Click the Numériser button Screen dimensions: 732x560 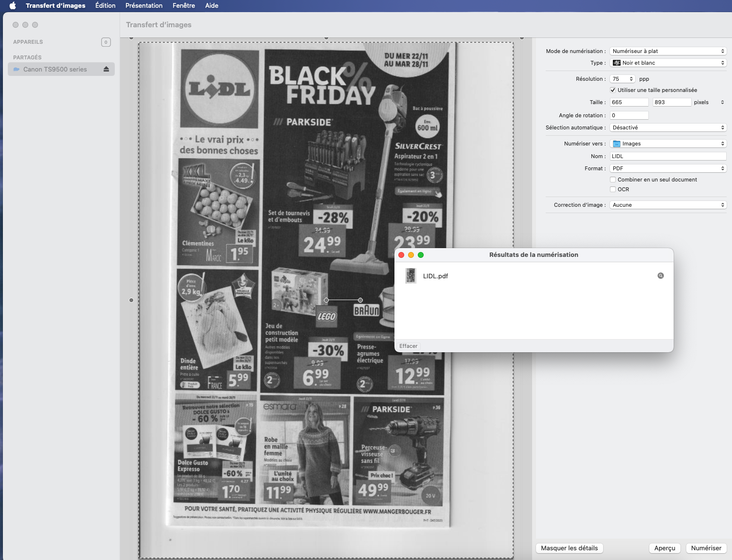706,548
